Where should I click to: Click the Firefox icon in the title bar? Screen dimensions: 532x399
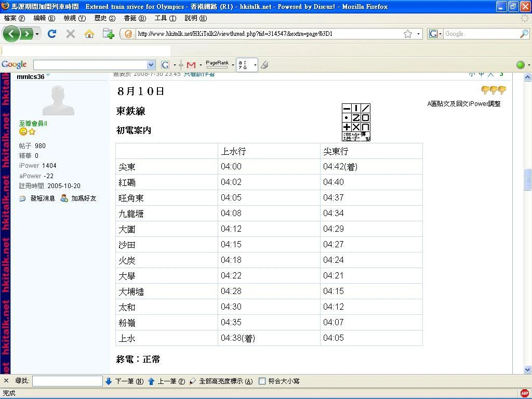click(5, 6)
